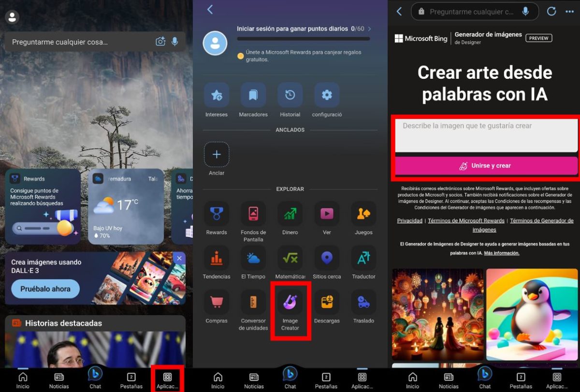Open the 17°C weather card
Viewport: 580px width, 392px height.
(x=126, y=206)
